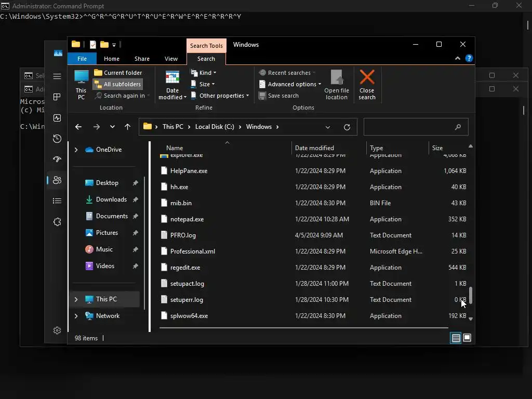
Task: Click the red Close search icon
Action: (367, 77)
